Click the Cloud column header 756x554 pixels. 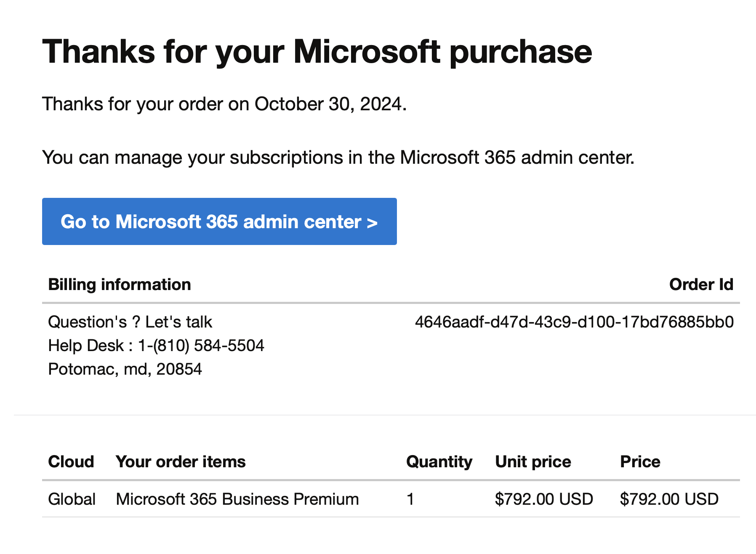71,461
